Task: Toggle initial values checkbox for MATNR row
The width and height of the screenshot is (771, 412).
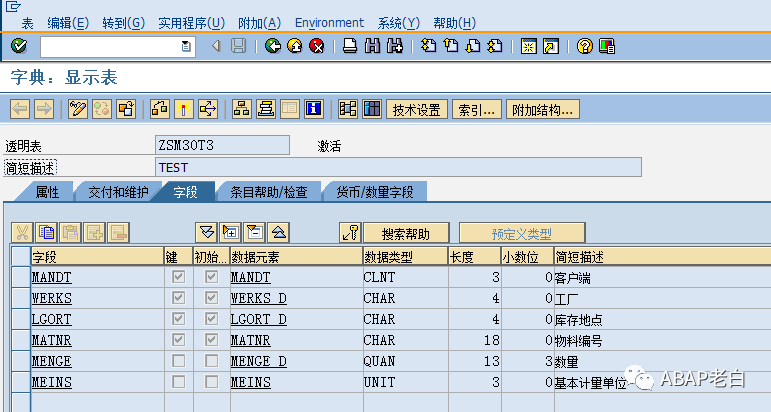Action: coord(211,340)
